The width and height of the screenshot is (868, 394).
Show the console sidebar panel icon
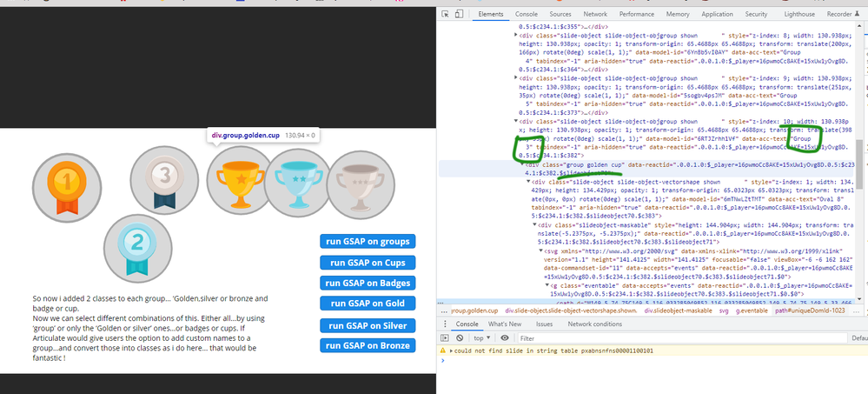[x=447, y=337]
